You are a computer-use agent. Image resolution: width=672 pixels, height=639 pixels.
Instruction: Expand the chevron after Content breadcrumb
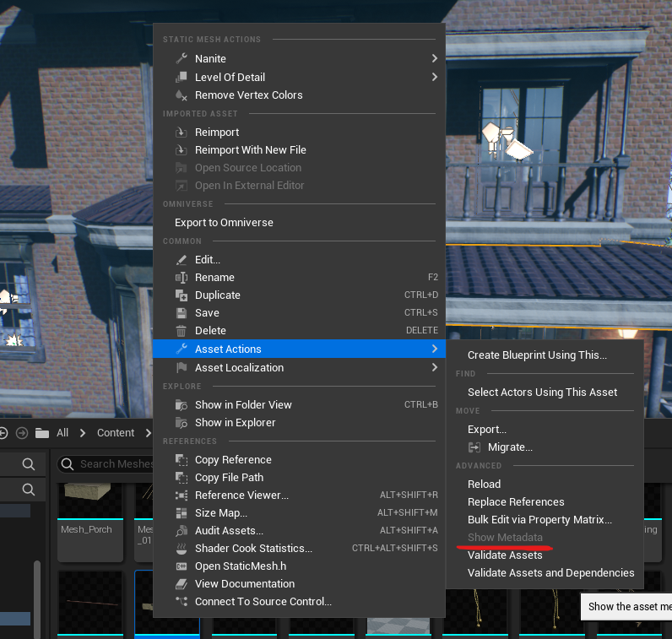point(149,433)
